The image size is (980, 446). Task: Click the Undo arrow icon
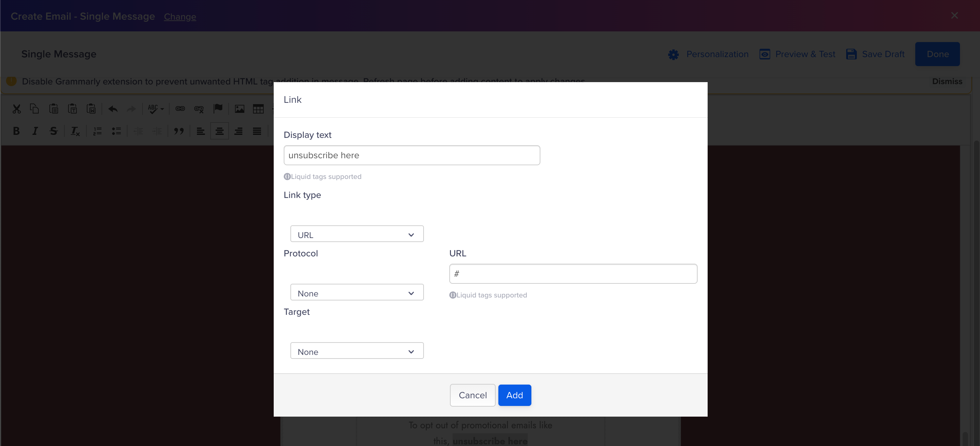click(x=112, y=109)
